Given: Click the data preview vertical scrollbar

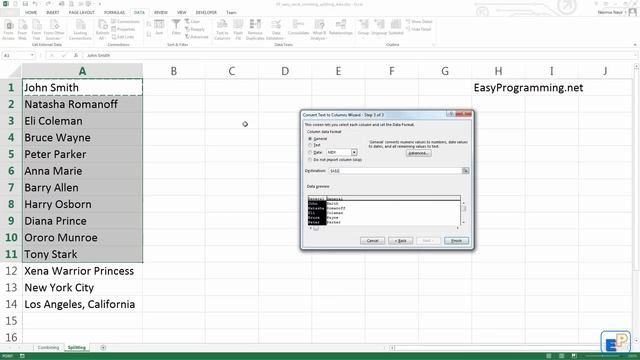Looking at the screenshot, I should coord(464,212).
